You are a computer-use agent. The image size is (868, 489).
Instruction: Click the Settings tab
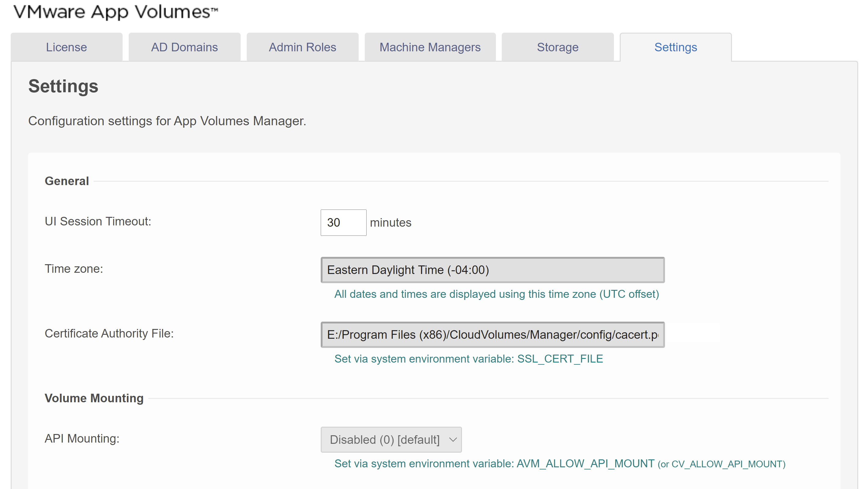pyautogui.click(x=676, y=47)
